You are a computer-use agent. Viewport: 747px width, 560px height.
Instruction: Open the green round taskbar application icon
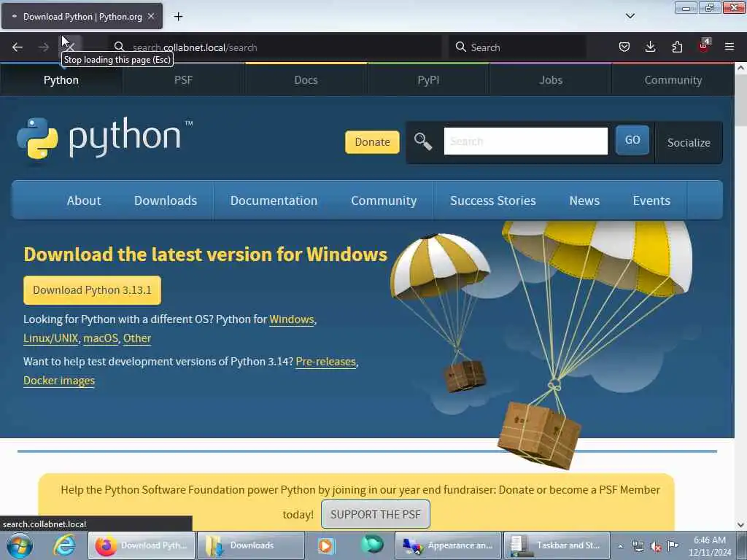pyautogui.click(x=371, y=545)
